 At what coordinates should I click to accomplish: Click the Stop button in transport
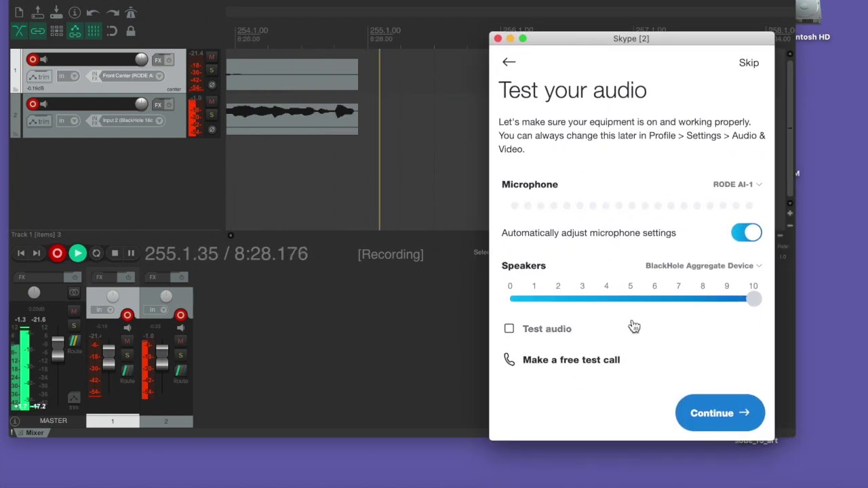(x=115, y=253)
